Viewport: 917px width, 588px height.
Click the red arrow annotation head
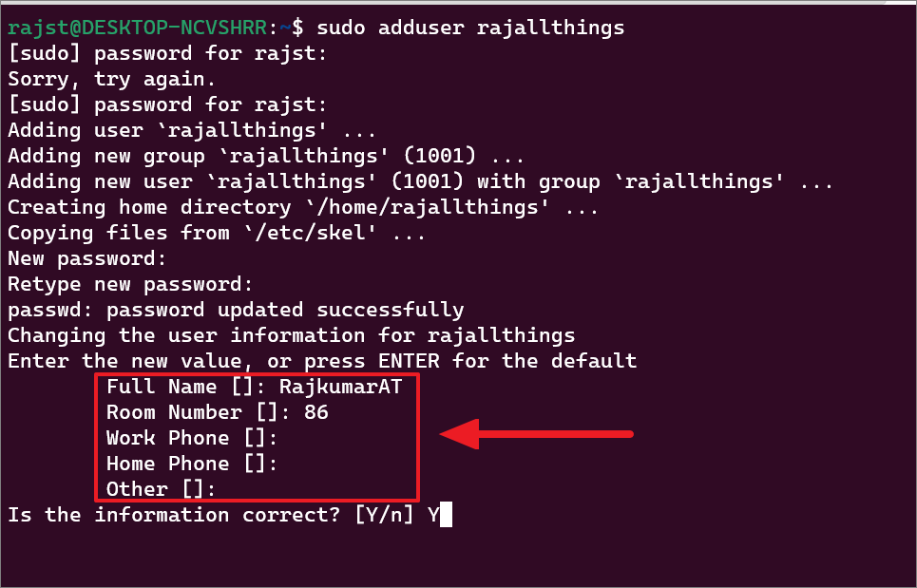pyautogui.click(x=460, y=434)
